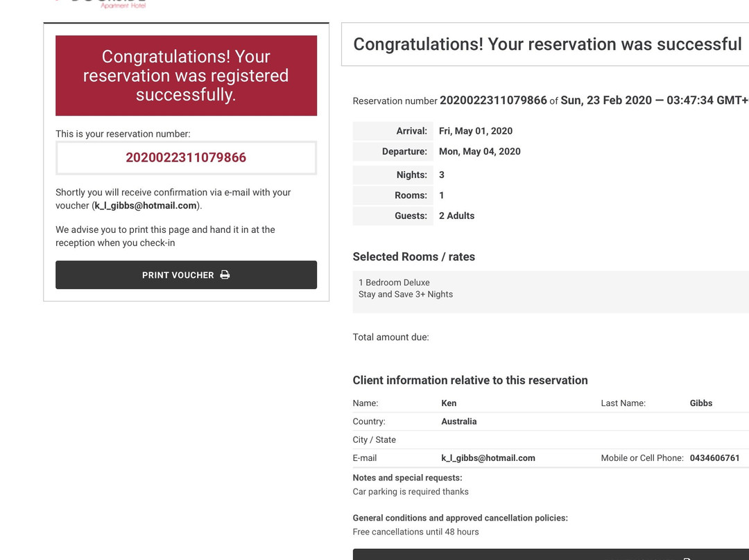Screen dimensions: 749x560
Task: Click the mobile phone number 0434606761
Action: pyautogui.click(x=714, y=458)
